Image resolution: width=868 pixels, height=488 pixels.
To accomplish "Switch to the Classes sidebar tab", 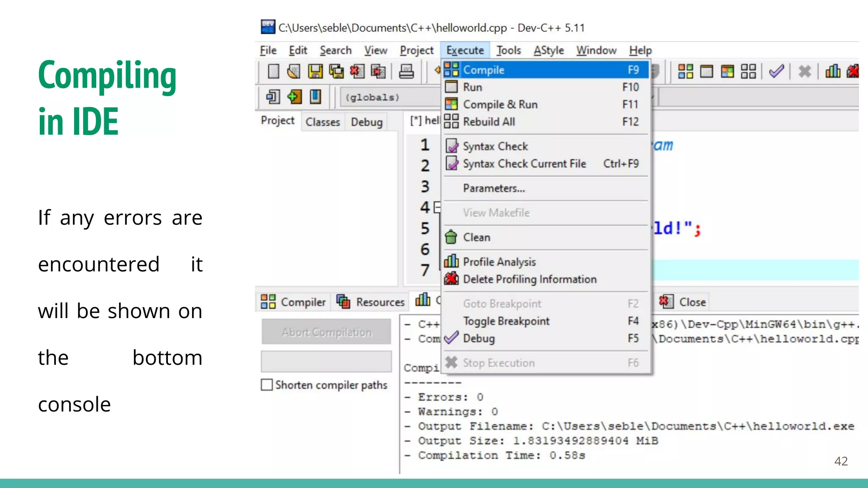I will pos(323,122).
